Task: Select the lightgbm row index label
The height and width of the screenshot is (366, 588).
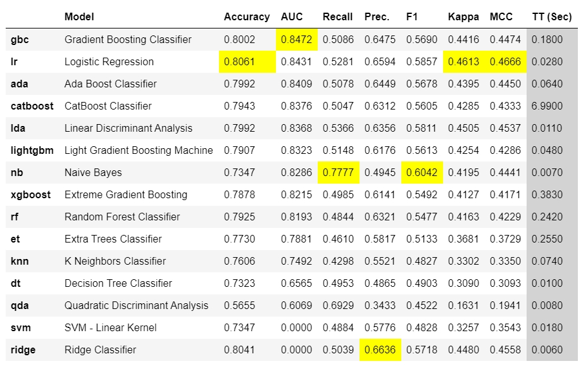Action: [32, 150]
